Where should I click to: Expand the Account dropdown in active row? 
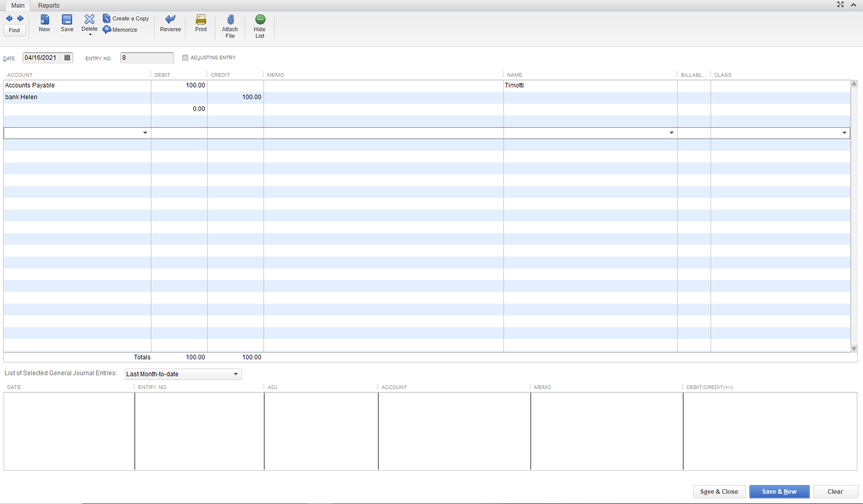[x=145, y=133]
